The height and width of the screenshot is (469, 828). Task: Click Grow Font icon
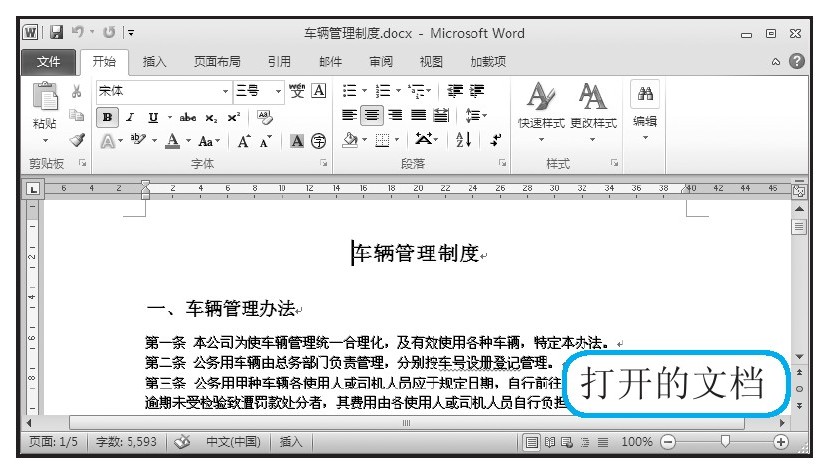click(x=243, y=141)
